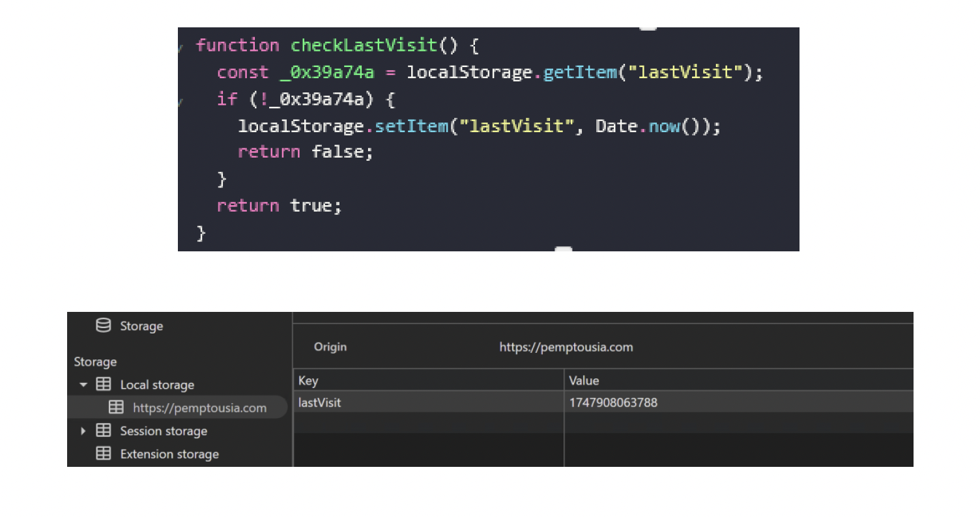The height and width of the screenshot is (517, 980).
Task: Sort by the Value column header
Action: point(584,380)
